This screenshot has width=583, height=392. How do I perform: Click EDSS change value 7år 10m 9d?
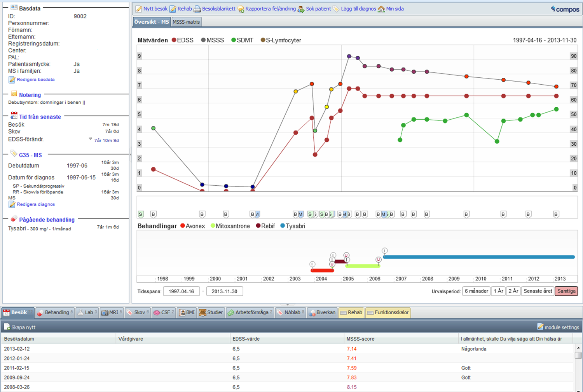(x=106, y=140)
